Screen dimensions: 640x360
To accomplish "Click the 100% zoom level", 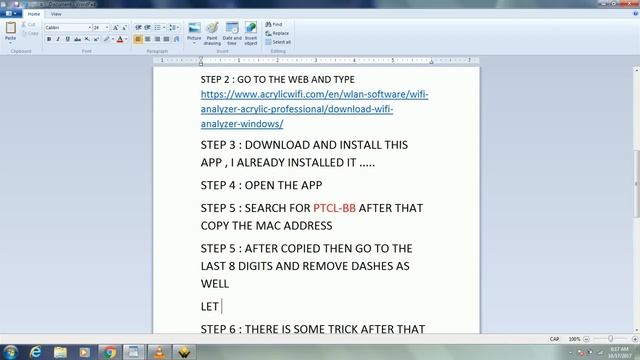I will click(x=574, y=339).
